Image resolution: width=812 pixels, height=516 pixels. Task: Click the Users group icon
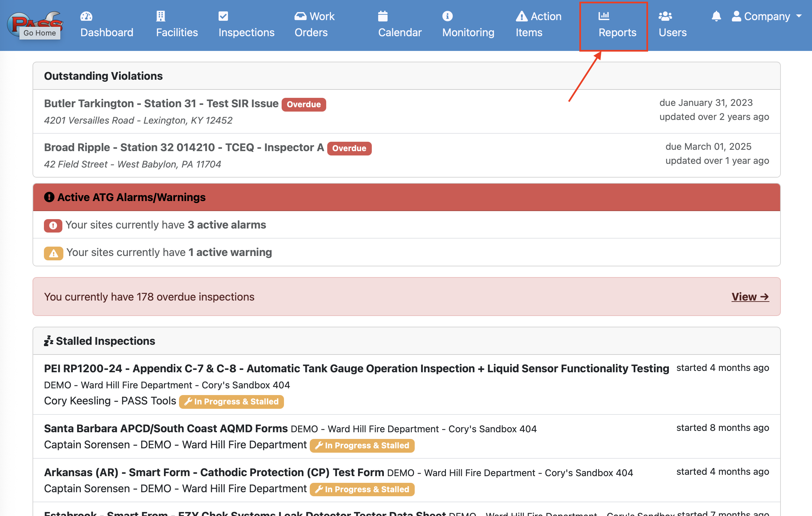pyautogui.click(x=665, y=16)
